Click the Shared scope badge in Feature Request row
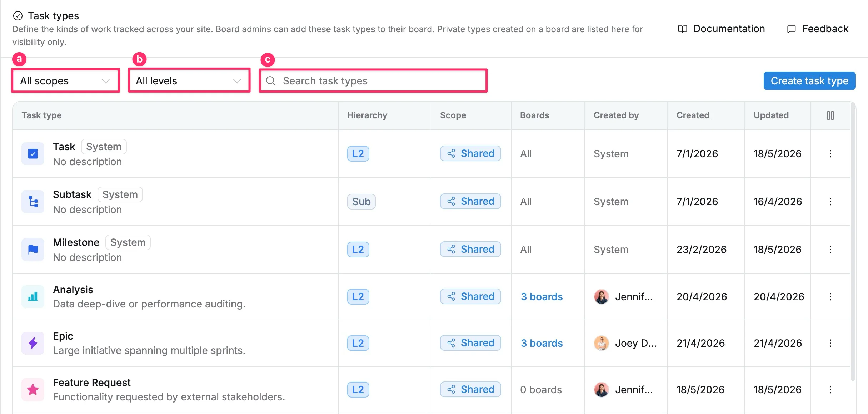This screenshot has height=414, width=868. click(470, 389)
